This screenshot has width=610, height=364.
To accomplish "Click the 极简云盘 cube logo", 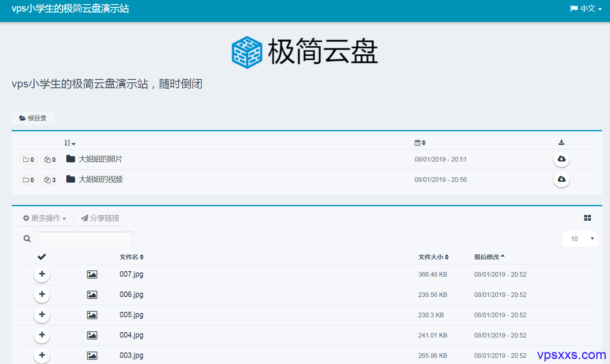I will [x=247, y=52].
